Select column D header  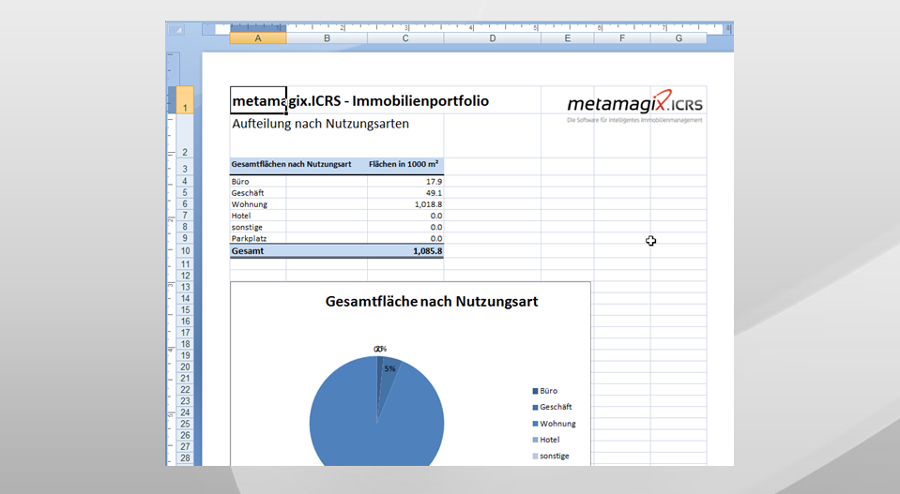(492, 38)
